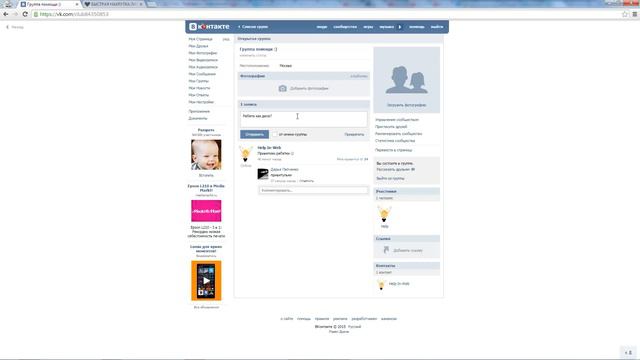Open 'Мои Настройки' in the left sidebar
This screenshot has width=640, height=360.
coord(201,102)
